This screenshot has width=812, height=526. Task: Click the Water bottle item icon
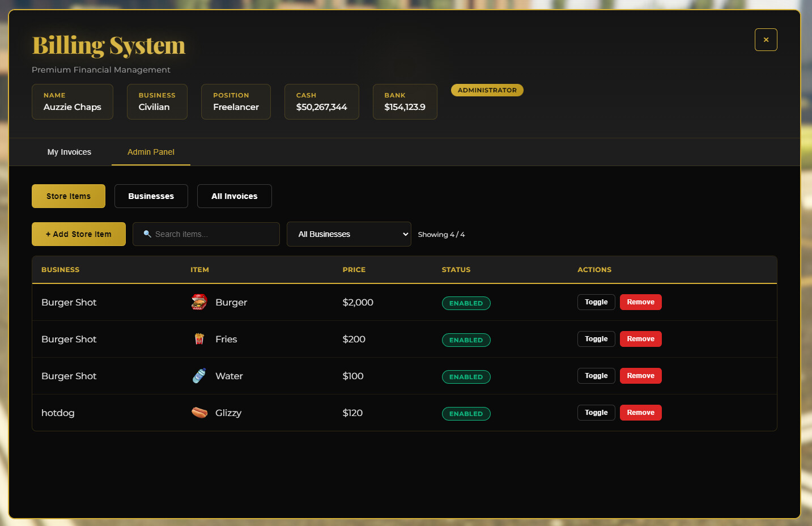pos(199,376)
